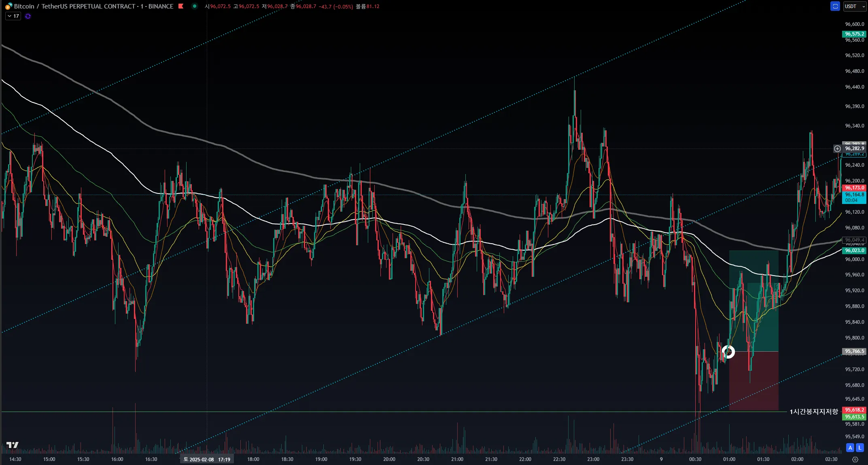
Task: Click the purple indicator loading icon
Action: point(28,16)
